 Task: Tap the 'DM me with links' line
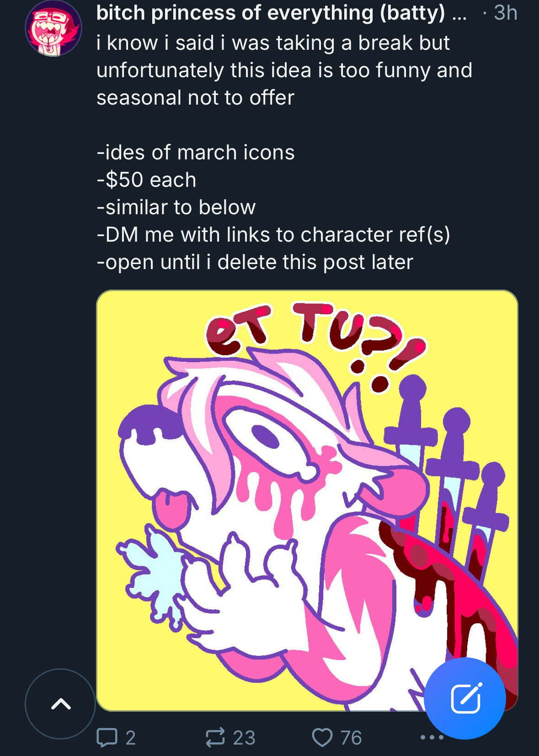(x=273, y=235)
